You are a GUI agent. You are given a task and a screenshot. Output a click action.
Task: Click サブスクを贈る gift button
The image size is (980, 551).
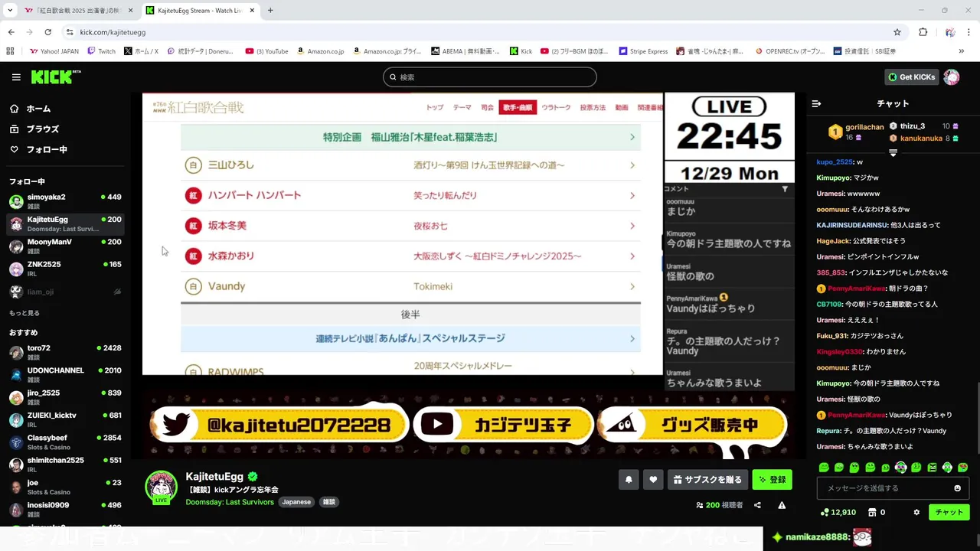coord(707,480)
